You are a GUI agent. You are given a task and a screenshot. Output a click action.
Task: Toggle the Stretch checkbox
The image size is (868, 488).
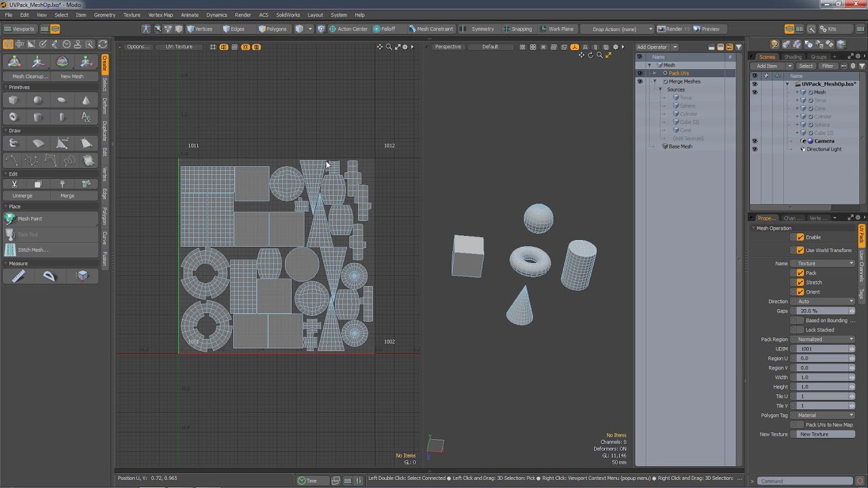[x=800, y=282]
